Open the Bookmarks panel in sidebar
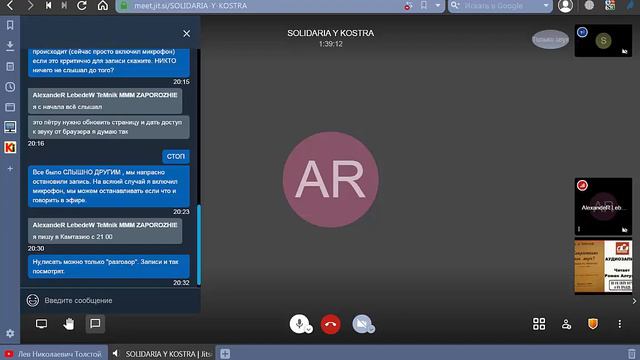Screen dimensions: 640x360 10,25
